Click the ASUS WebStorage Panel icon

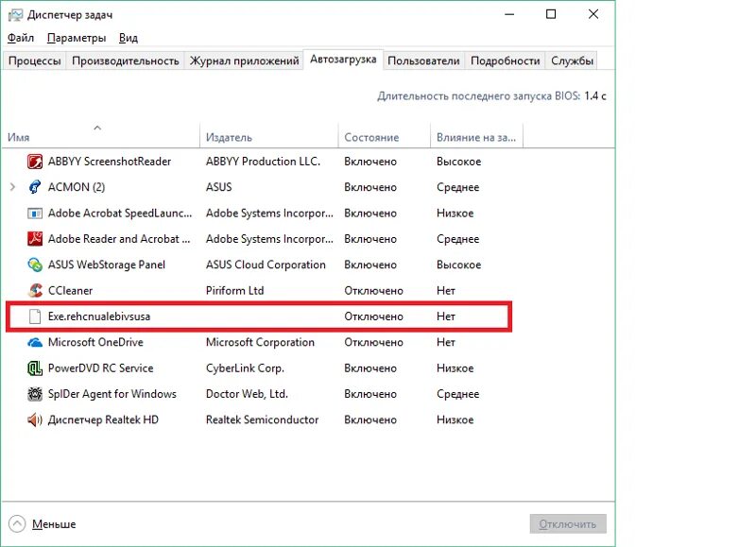point(35,265)
